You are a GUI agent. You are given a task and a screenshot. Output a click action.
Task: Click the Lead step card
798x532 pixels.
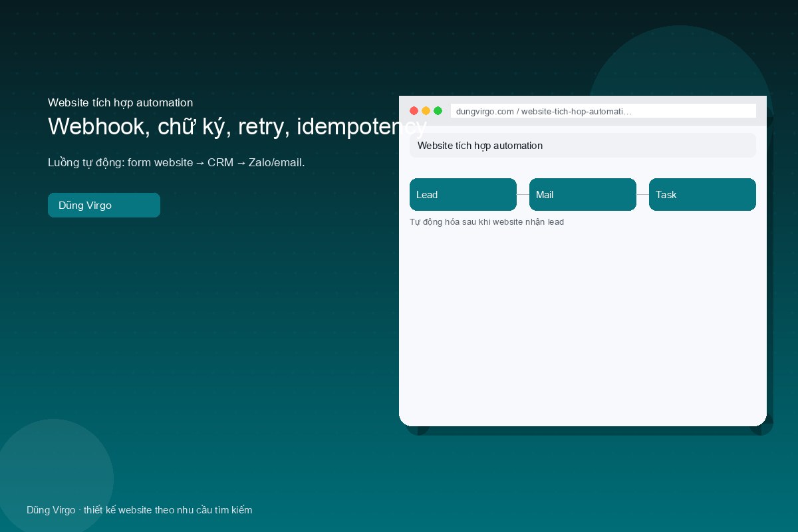(x=463, y=194)
